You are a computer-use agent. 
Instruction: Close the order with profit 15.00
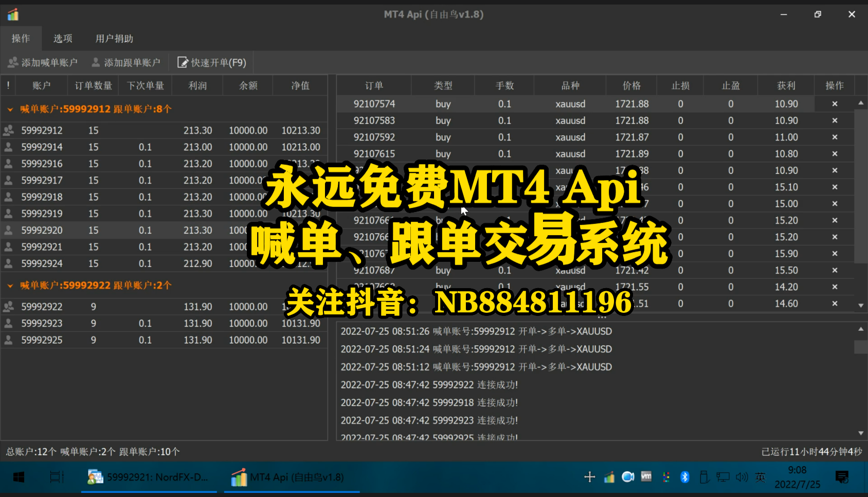[835, 204]
